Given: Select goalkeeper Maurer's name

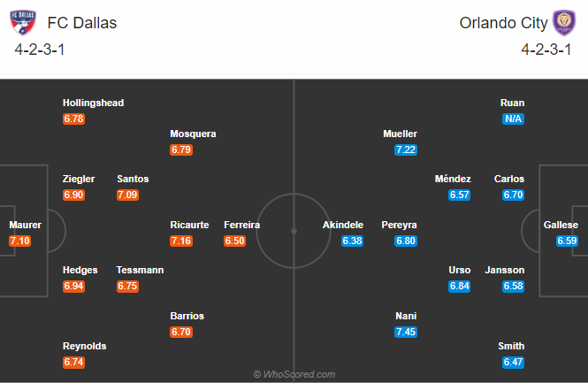Looking at the screenshot, I should [x=26, y=225].
